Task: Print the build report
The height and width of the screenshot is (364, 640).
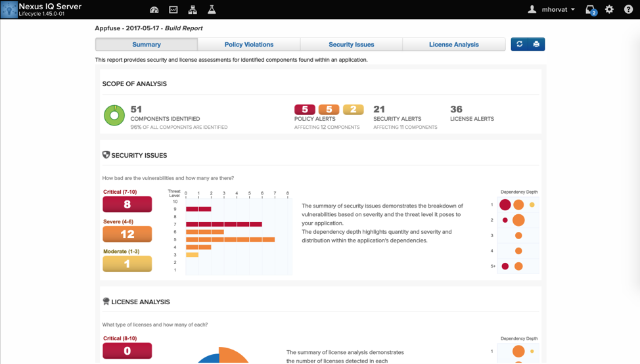Action: click(x=536, y=44)
